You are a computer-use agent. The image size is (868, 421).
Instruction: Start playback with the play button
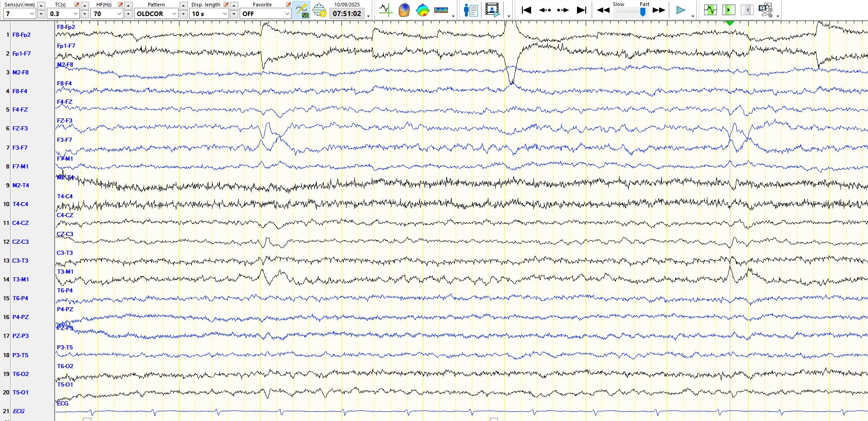(681, 10)
